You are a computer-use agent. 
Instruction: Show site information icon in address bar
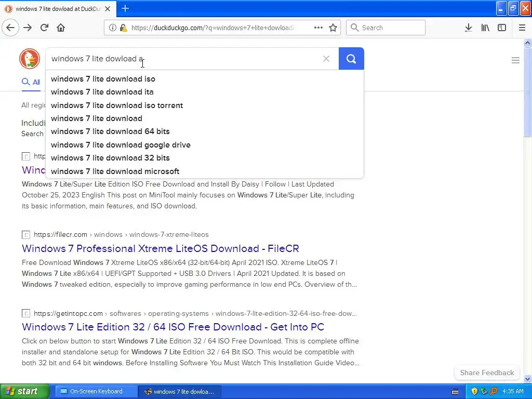112,28
